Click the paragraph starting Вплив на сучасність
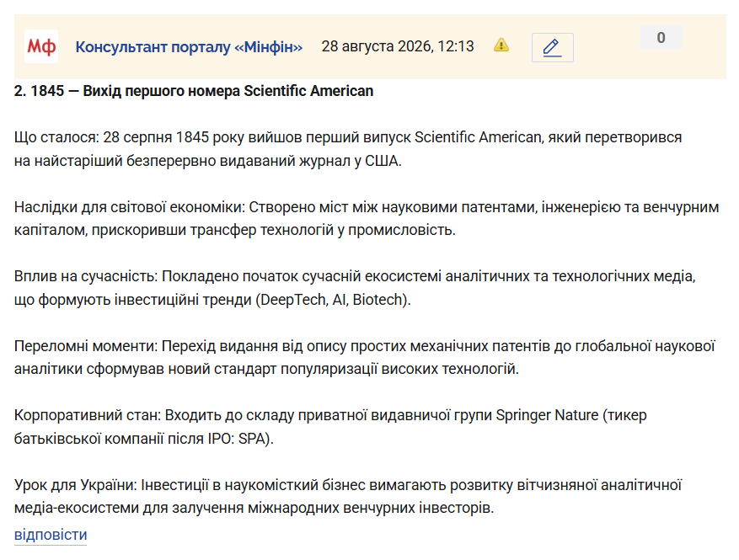The image size is (739, 560). click(355, 288)
